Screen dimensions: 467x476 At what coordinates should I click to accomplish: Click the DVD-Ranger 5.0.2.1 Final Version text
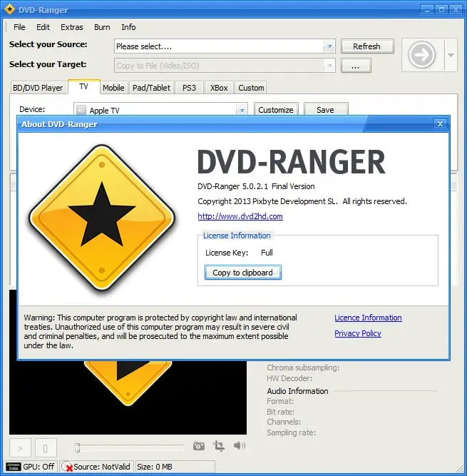coord(256,186)
